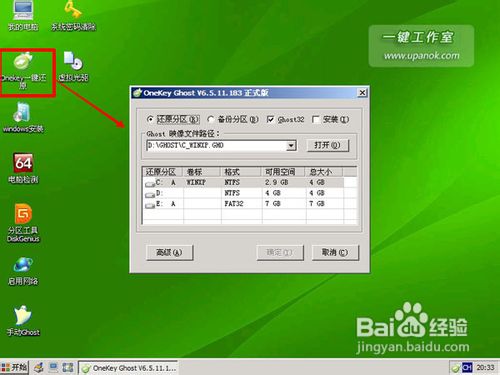Image resolution: width=500 pixels, height=375 pixels.
Task: Open the 开始 start menu
Action: tap(14, 367)
